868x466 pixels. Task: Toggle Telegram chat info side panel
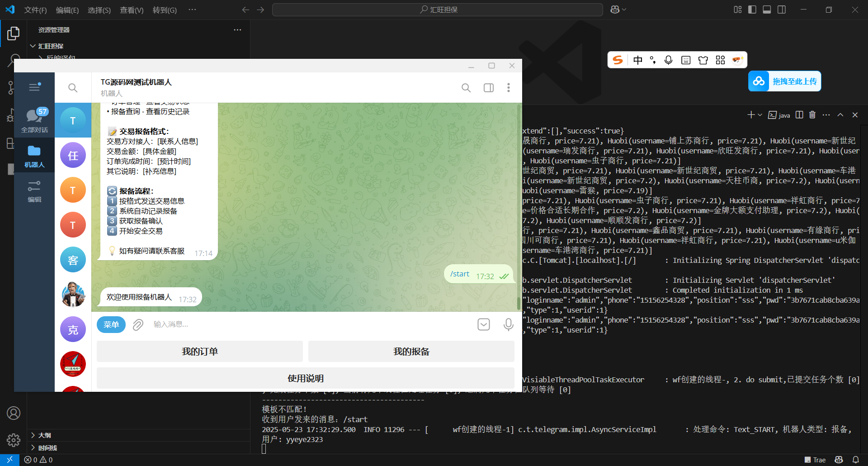coord(489,88)
